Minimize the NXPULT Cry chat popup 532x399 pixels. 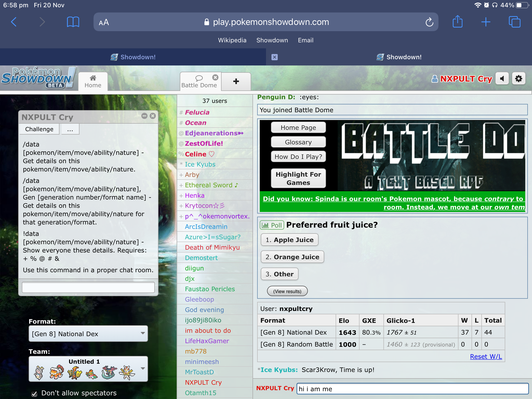(144, 116)
